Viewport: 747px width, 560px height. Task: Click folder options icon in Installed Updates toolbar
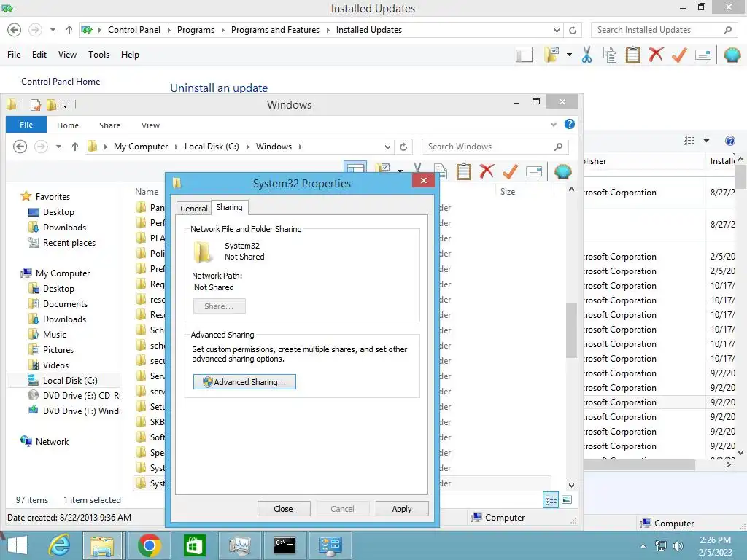click(551, 55)
